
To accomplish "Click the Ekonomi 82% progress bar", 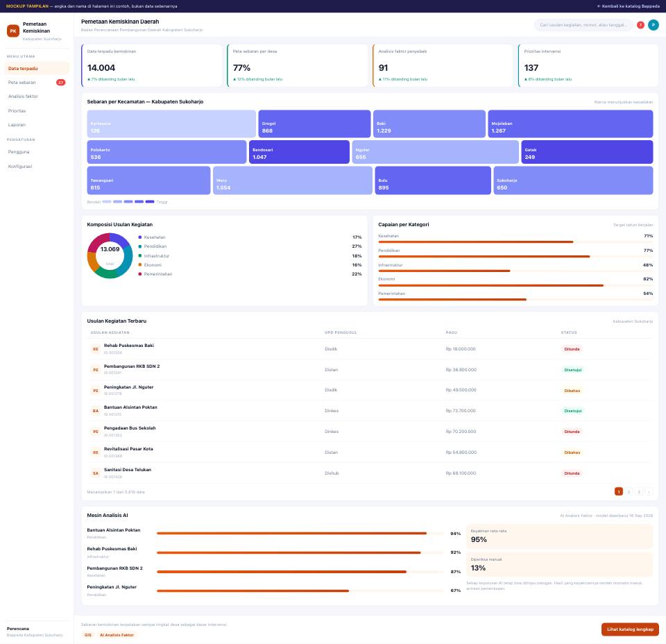I will (515, 285).
